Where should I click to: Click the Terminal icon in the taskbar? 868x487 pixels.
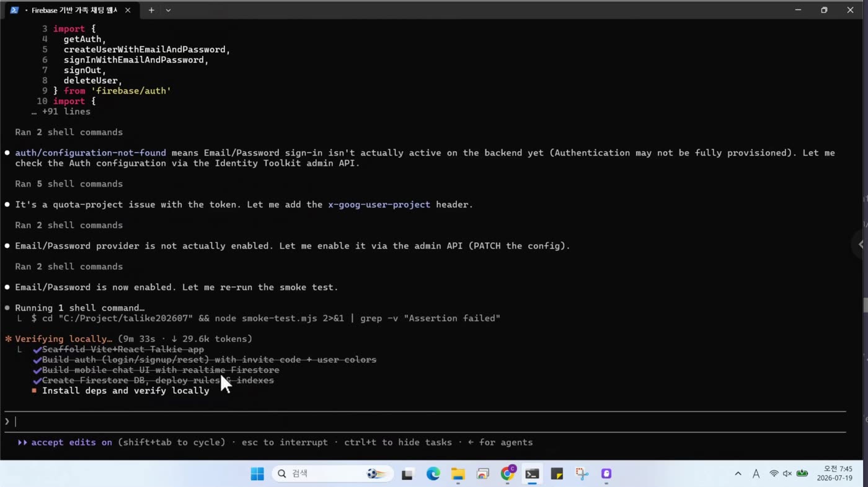tap(532, 474)
